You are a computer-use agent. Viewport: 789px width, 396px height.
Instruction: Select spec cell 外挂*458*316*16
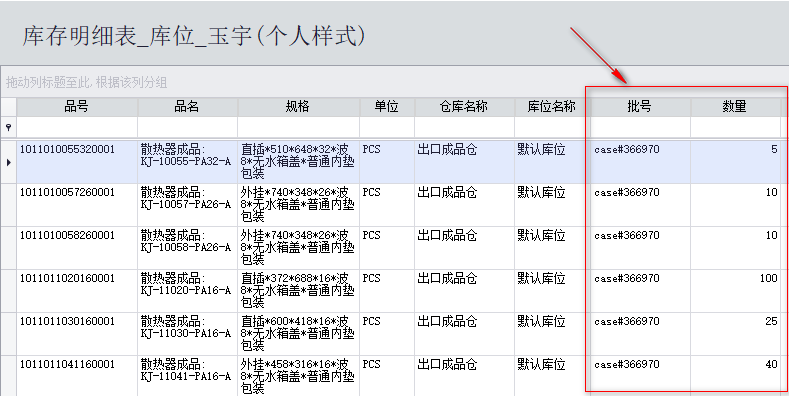pyautogui.click(x=298, y=376)
